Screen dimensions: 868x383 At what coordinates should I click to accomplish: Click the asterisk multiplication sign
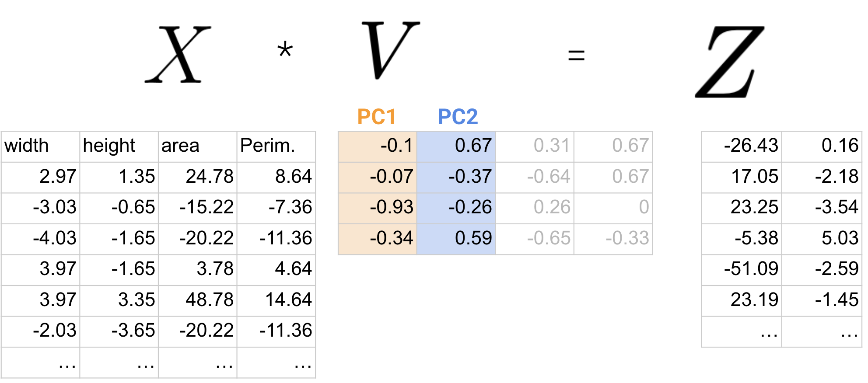click(x=285, y=49)
